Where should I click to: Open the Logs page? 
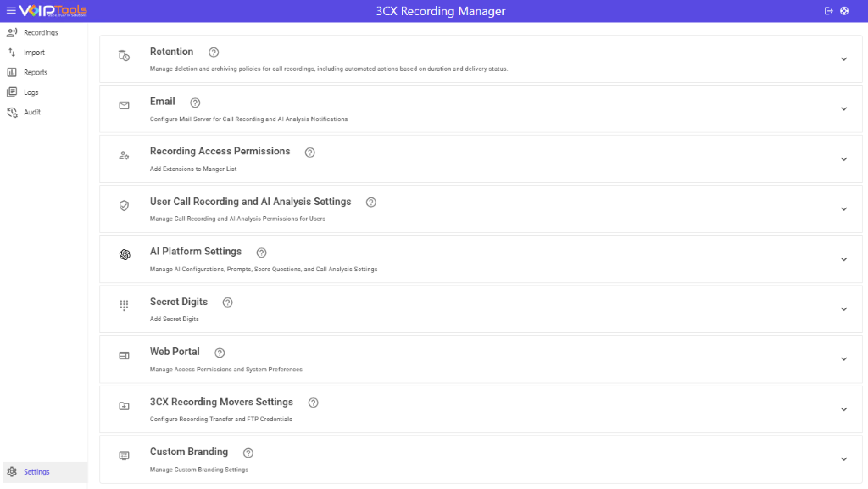(x=31, y=92)
